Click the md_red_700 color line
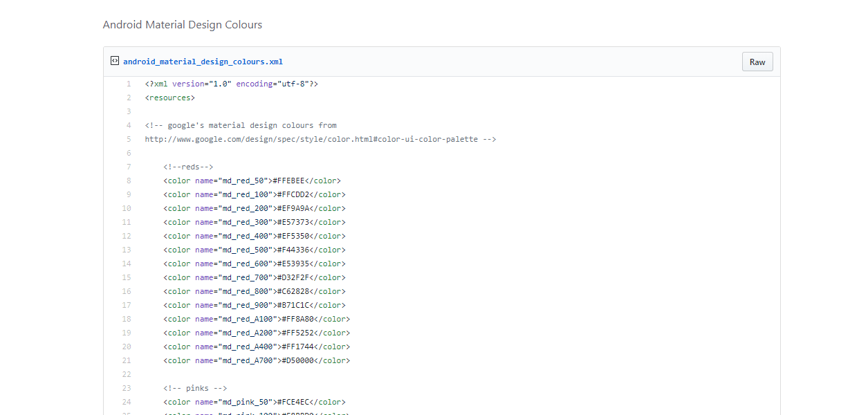 tap(255, 277)
